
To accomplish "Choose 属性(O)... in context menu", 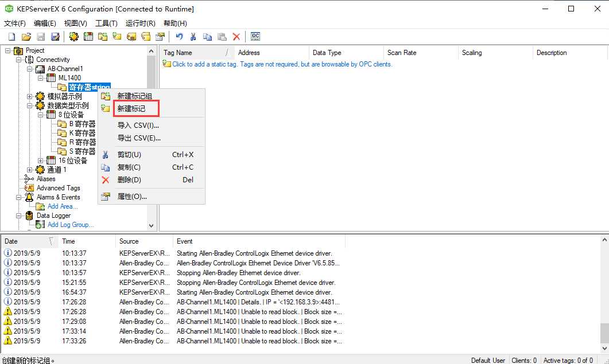I will tap(152, 197).
